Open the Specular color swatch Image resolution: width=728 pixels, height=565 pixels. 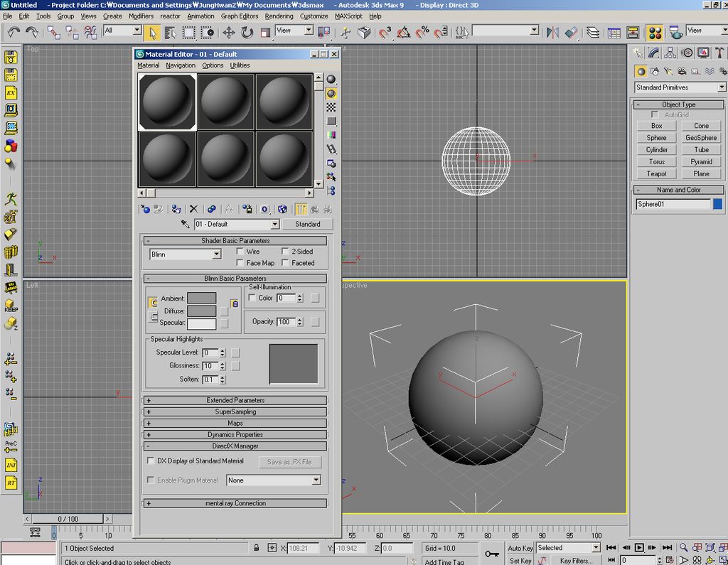pyautogui.click(x=201, y=323)
